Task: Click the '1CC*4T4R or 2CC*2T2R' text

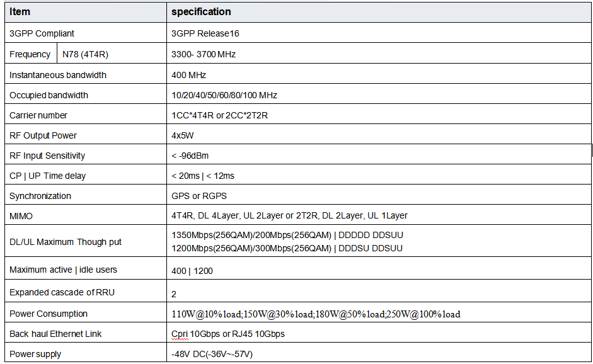Action: coord(220,115)
